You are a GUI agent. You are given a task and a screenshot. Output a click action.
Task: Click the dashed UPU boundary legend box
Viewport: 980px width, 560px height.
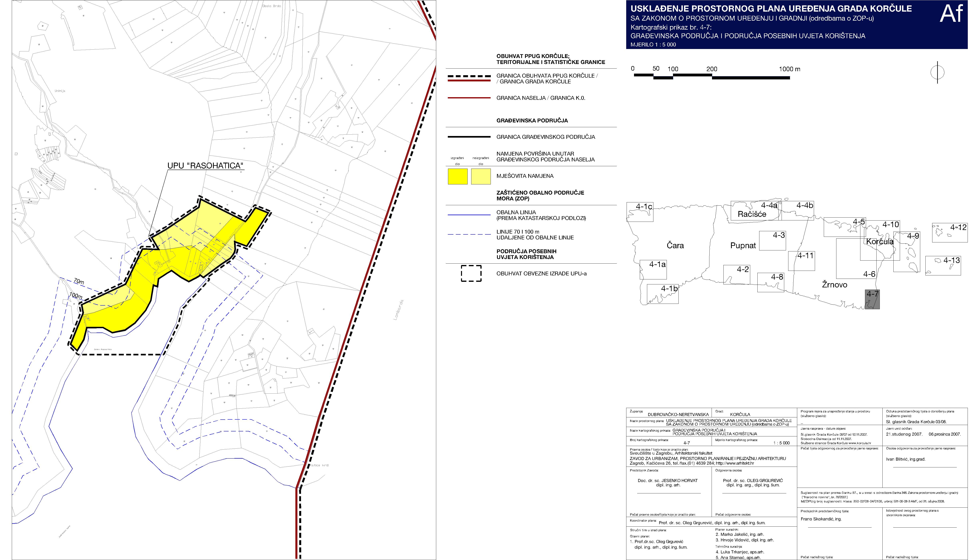pyautogui.click(x=471, y=273)
